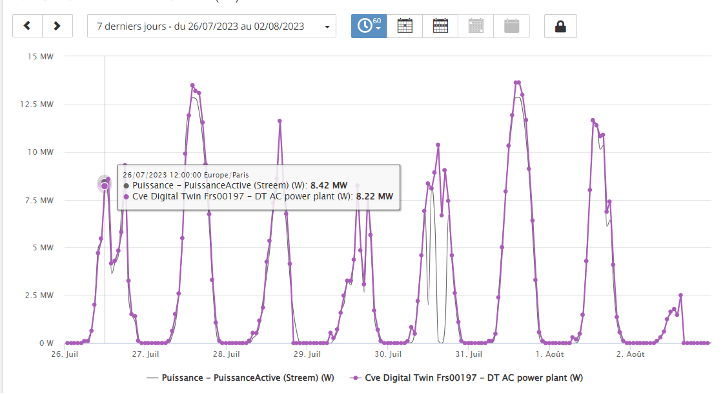Click the greyed-out third calendar icon
The width and height of the screenshot is (724, 394).
(x=476, y=26)
